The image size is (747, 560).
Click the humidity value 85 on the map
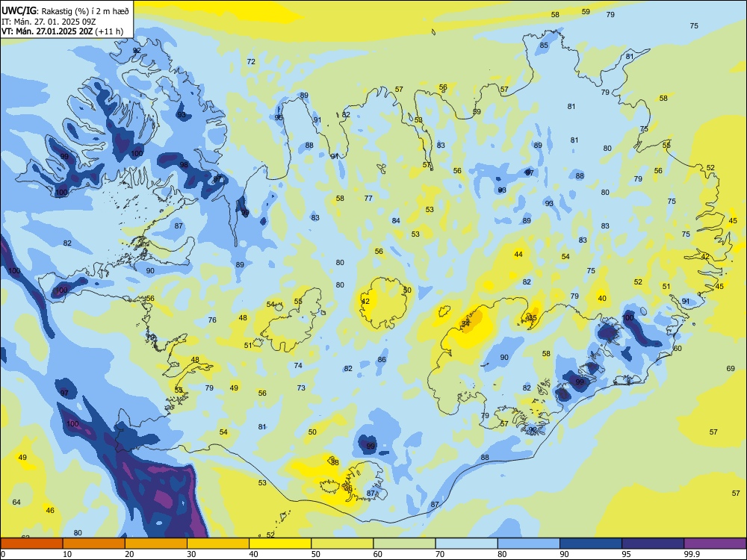pos(544,46)
